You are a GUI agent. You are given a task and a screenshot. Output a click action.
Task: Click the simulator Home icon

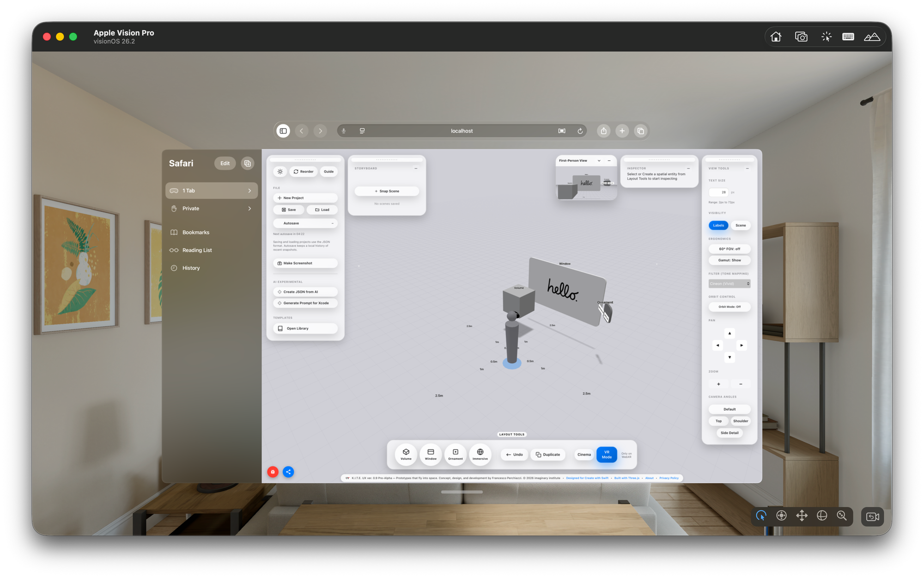[x=776, y=37]
